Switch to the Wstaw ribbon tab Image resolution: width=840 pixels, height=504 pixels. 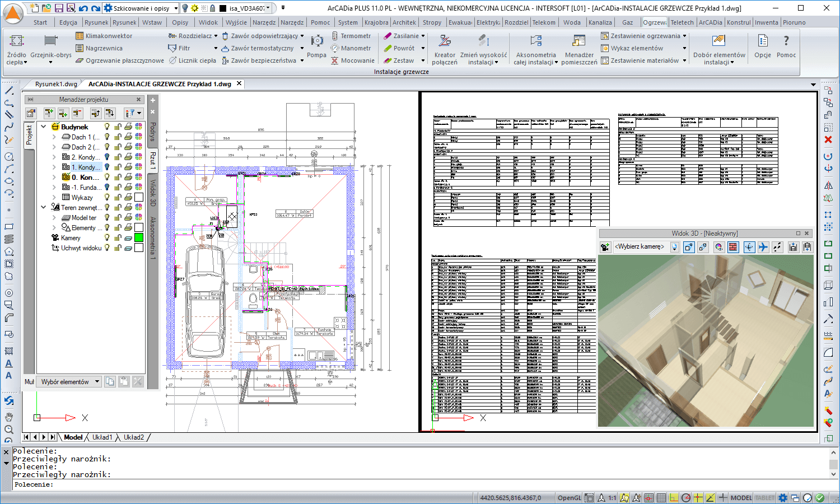click(152, 22)
